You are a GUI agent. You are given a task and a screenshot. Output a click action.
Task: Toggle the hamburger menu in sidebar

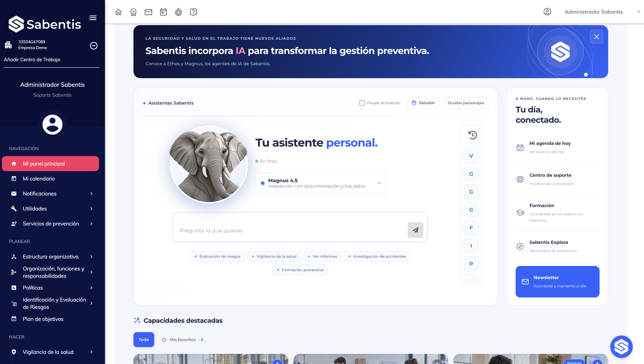93,18
